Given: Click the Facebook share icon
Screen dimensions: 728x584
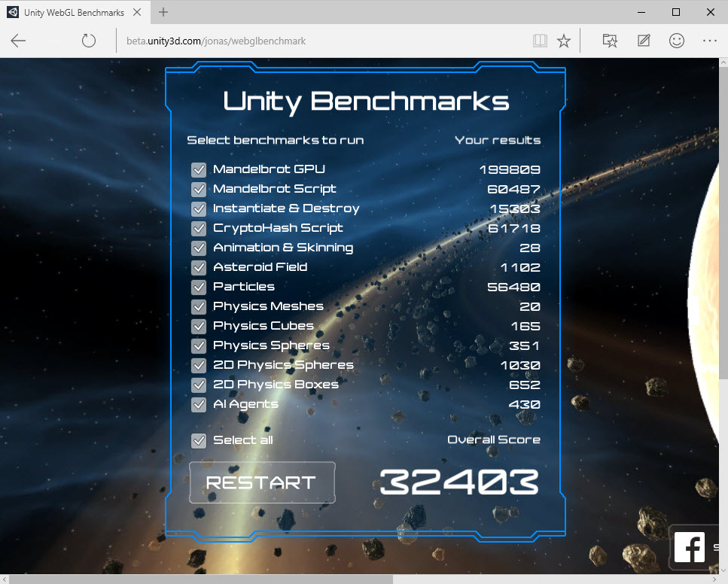Looking at the screenshot, I should coord(690,547).
